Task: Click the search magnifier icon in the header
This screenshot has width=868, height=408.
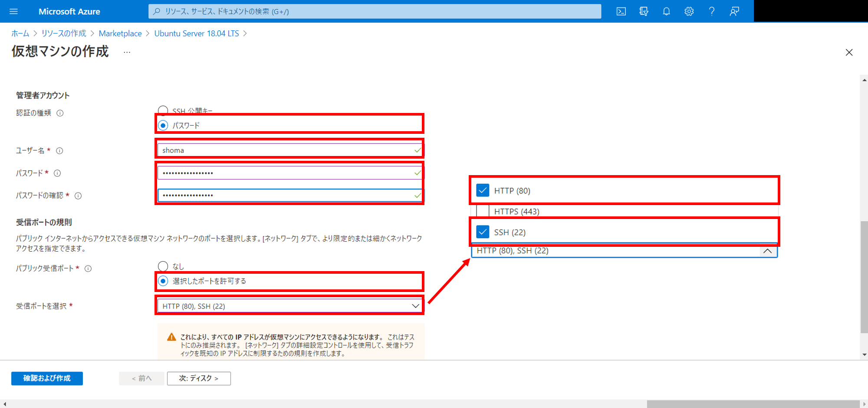Action: pyautogui.click(x=157, y=11)
